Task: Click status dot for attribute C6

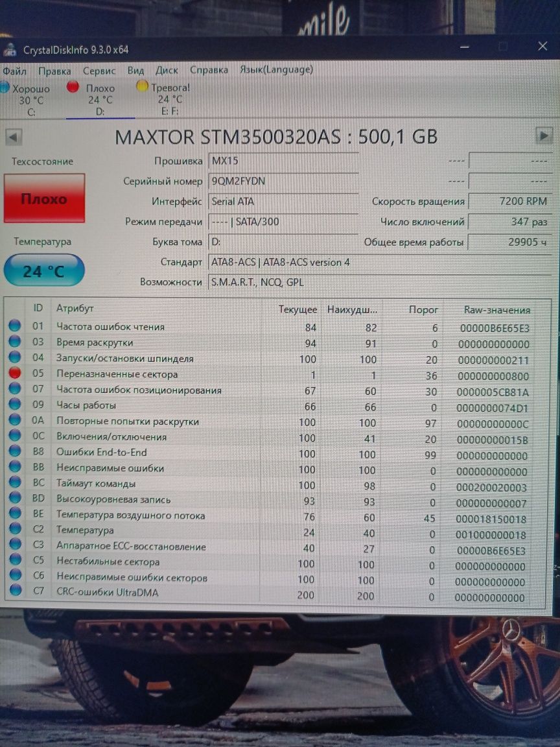Action: pyautogui.click(x=15, y=575)
